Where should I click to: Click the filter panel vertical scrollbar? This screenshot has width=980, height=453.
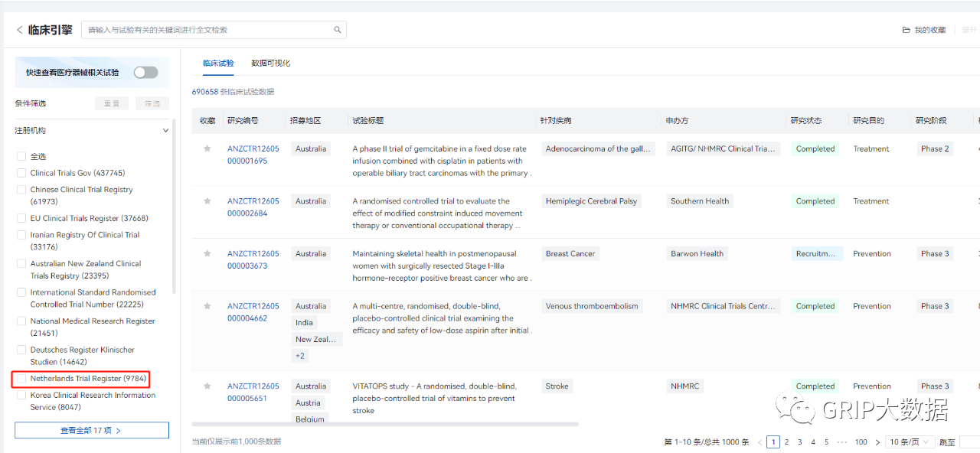[x=175, y=207]
